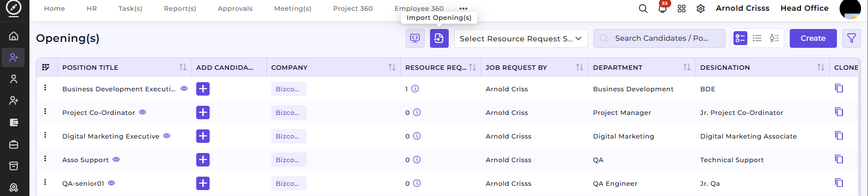The height and width of the screenshot is (196, 868).
Task: Open the global search magnifier icon
Action: [643, 9]
